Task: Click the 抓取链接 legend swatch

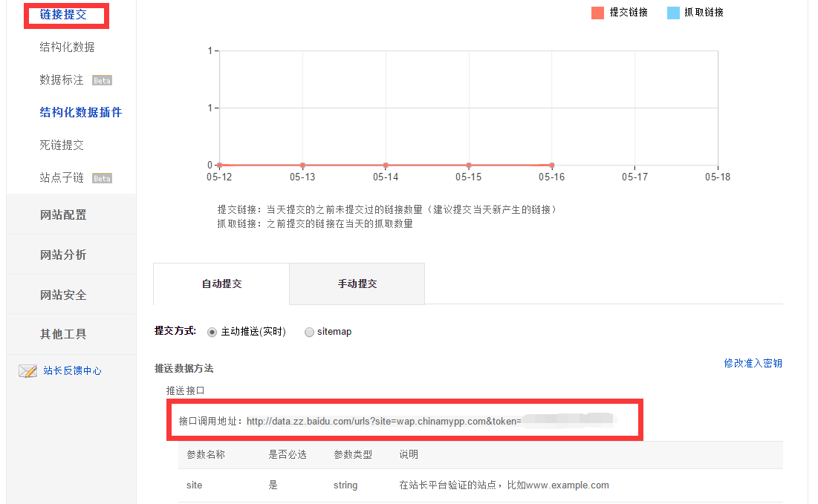Action: tap(673, 13)
